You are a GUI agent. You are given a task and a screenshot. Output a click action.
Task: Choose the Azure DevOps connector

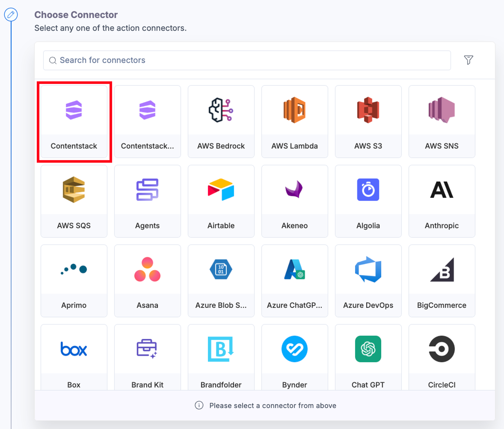[x=368, y=281]
